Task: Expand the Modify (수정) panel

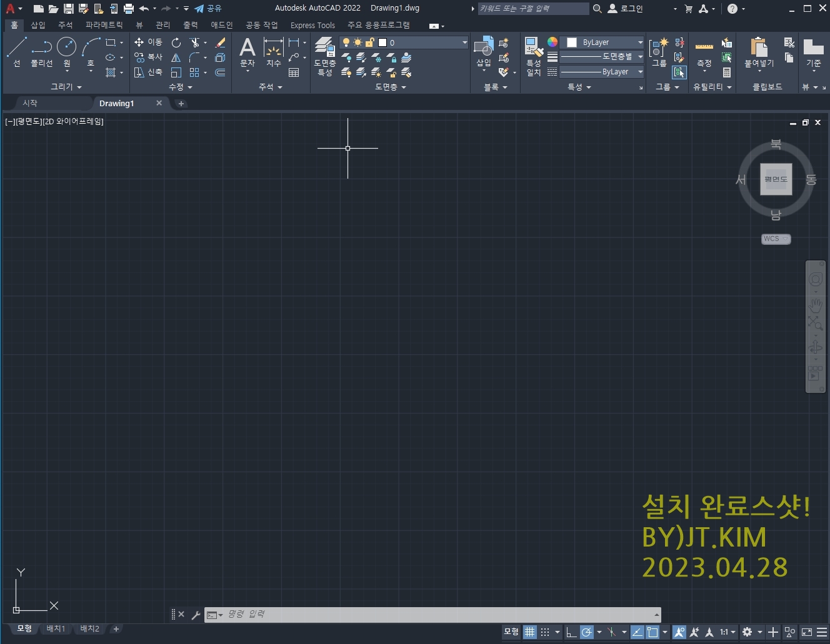Action: 181,87
